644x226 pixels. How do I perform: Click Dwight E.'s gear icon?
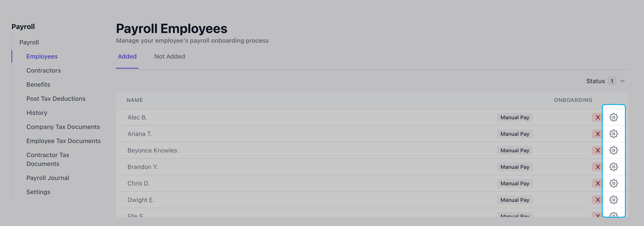(613, 200)
